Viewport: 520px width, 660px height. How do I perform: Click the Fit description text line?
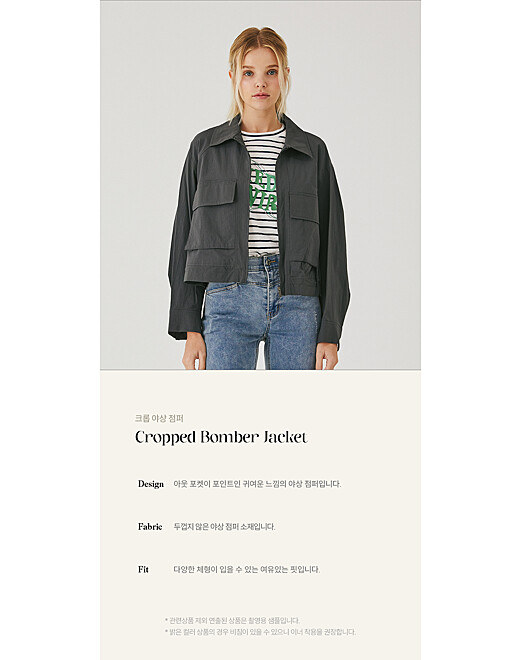coord(247,570)
